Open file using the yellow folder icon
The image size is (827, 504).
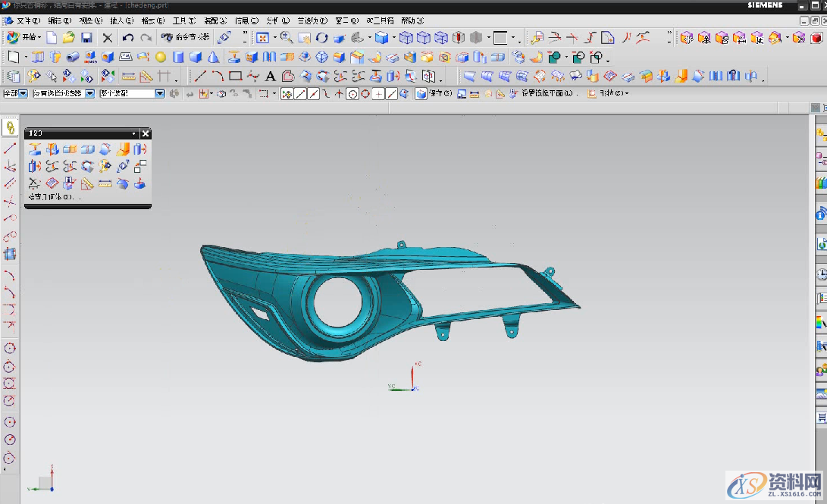[x=69, y=38]
